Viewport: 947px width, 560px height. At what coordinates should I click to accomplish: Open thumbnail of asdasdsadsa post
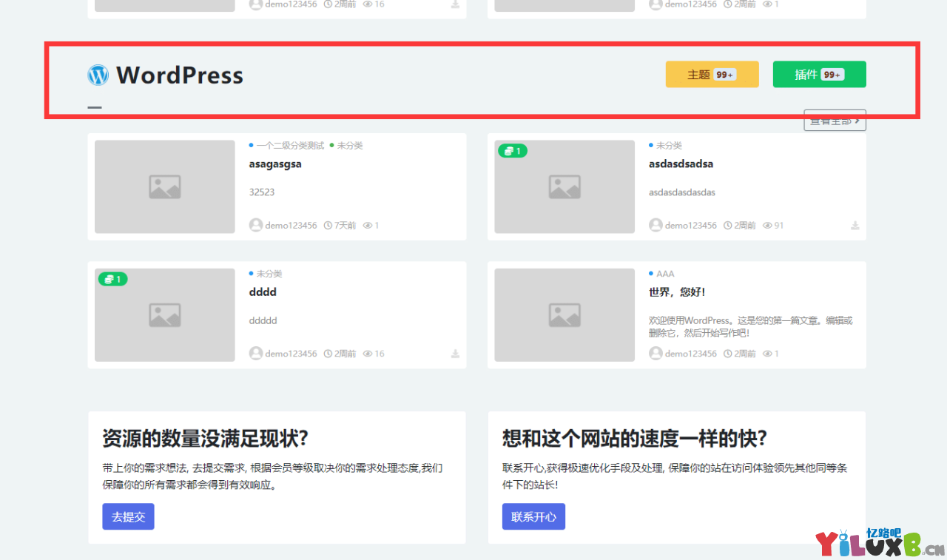(x=565, y=186)
